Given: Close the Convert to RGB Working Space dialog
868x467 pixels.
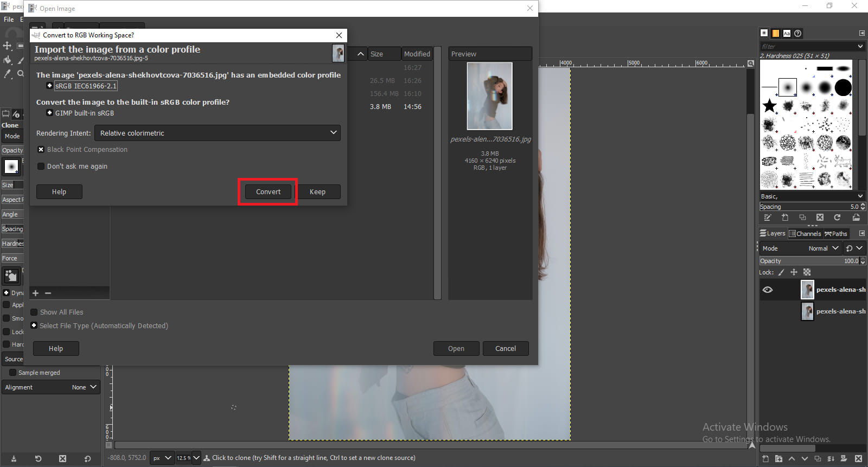Looking at the screenshot, I should pyautogui.click(x=339, y=35).
